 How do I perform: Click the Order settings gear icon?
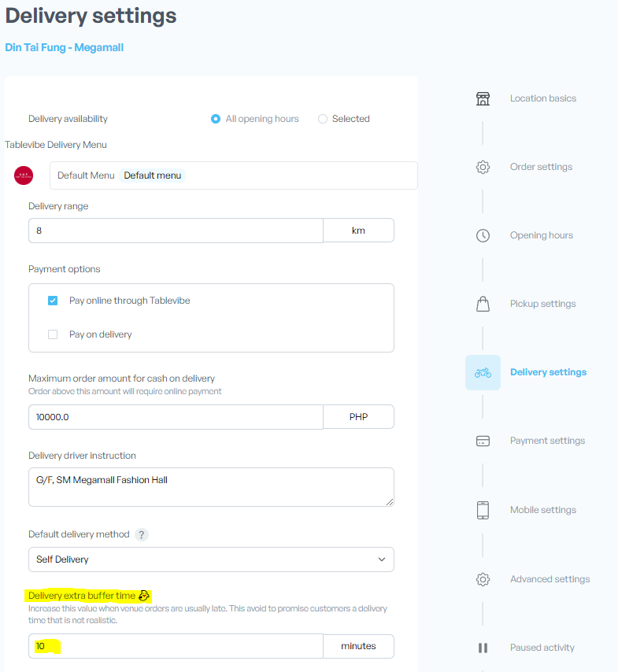483,167
